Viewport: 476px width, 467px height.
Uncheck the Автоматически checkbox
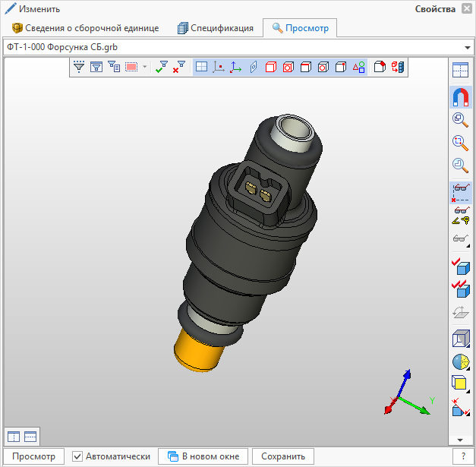[77, 456]
